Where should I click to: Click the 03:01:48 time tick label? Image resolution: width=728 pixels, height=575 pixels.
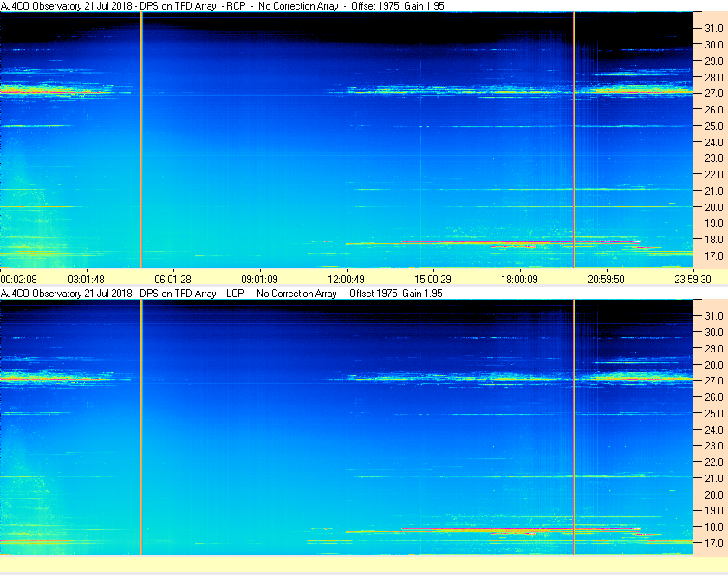[87, 280]
